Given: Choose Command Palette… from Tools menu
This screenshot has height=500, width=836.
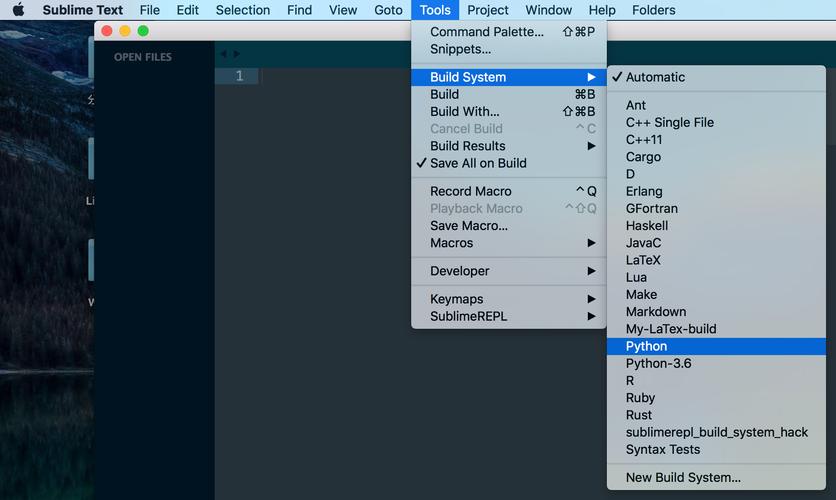Looking at the screenshot, I should [x=509, y=32].
